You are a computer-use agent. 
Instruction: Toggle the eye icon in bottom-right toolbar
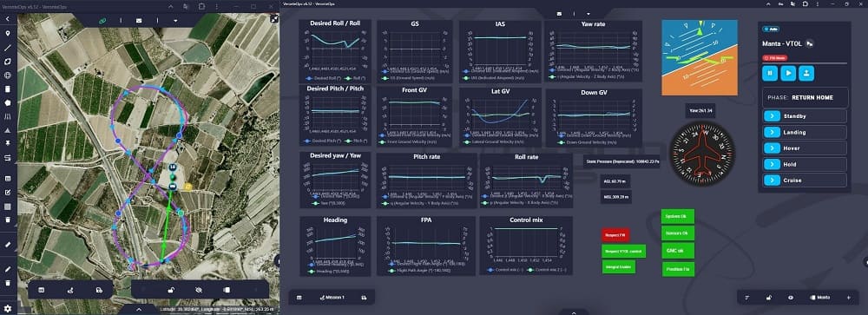click(x=791, y=298)
